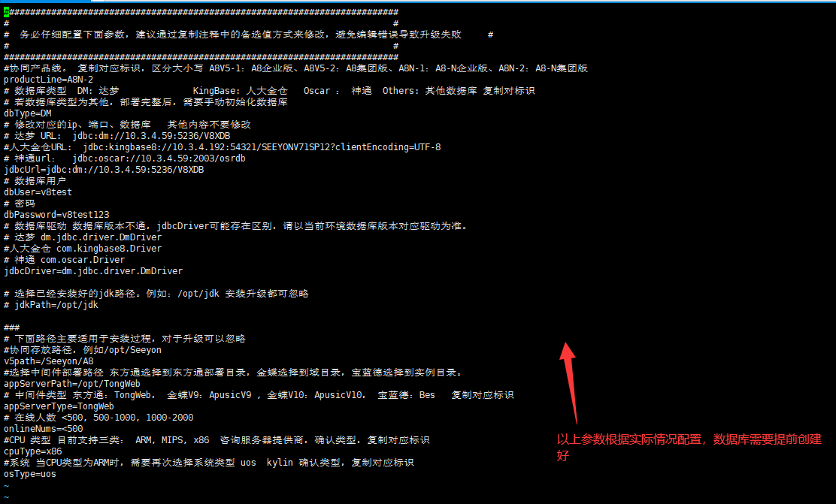
Task: Place cursor on v5path=/Seeyon/A8 line
Action: [x=49, y=361]
